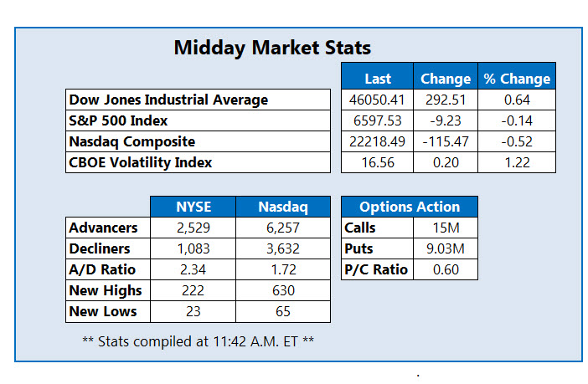Screen dimensions: 588x384
Task: Click the NYSE column header
Action: [192, 207]
